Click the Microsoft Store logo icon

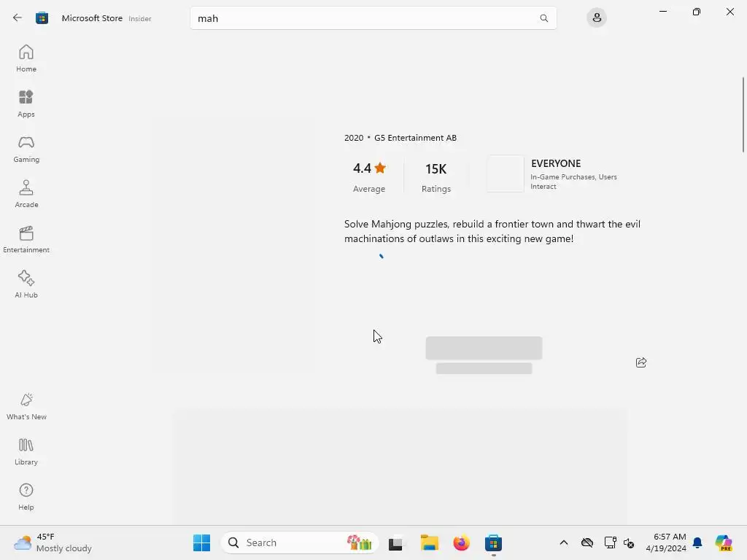[42, 18]
